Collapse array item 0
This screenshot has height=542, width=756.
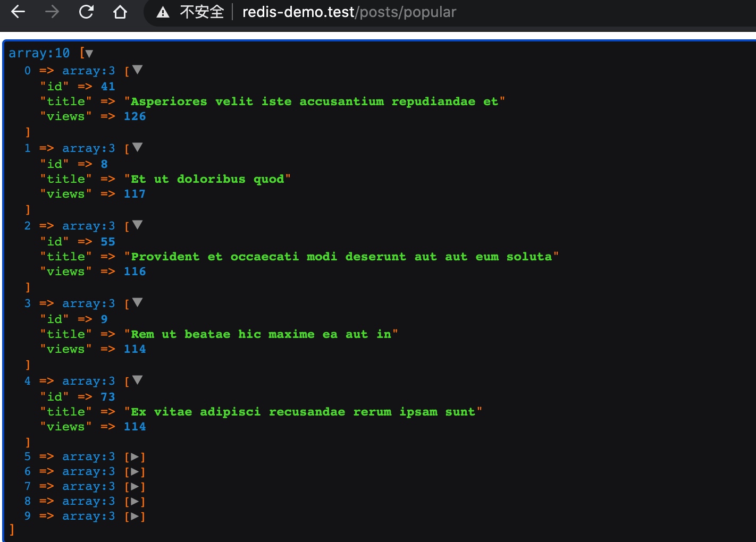tap(138, 70)
